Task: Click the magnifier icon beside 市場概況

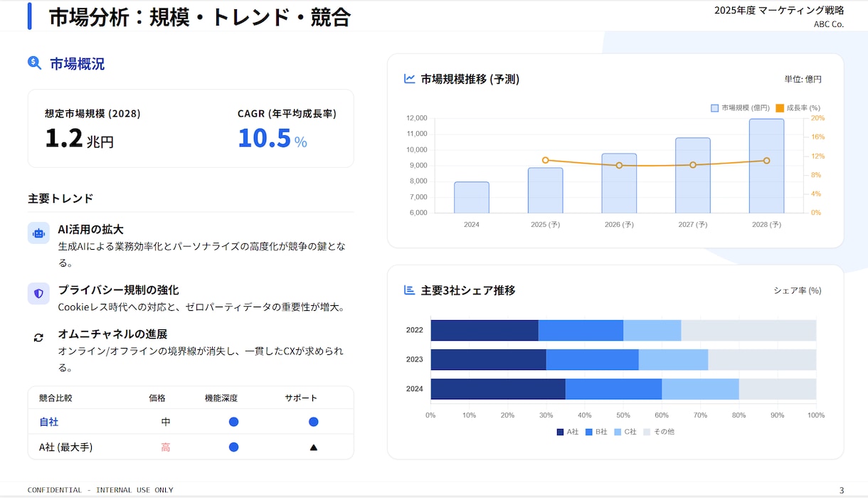Action: point(34,63)
